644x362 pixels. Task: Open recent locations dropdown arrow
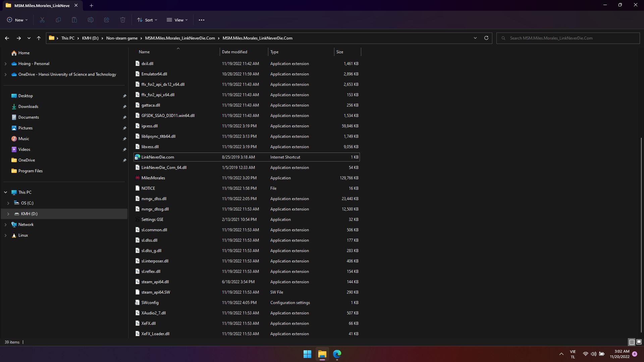point(29,38)
